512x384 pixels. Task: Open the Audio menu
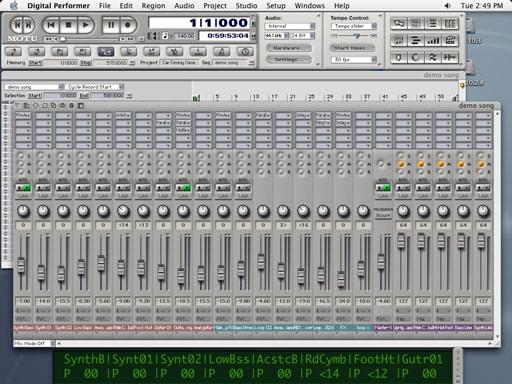tap(184, 6)
